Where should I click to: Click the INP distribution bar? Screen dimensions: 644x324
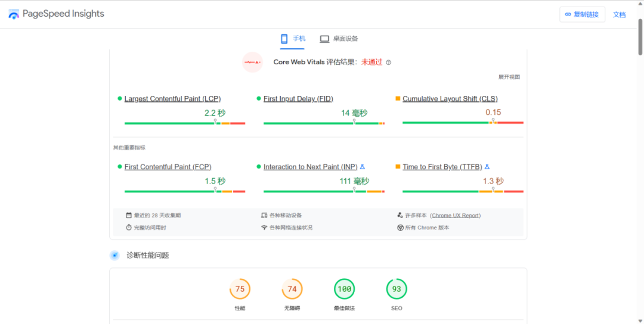pyautogui.click(x=324, y=191)
